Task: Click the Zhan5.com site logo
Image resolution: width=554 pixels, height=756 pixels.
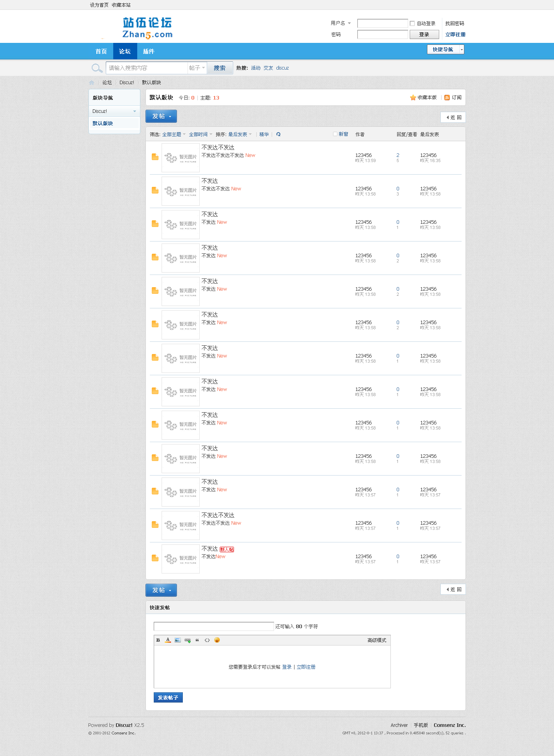Action: (147, 28)
